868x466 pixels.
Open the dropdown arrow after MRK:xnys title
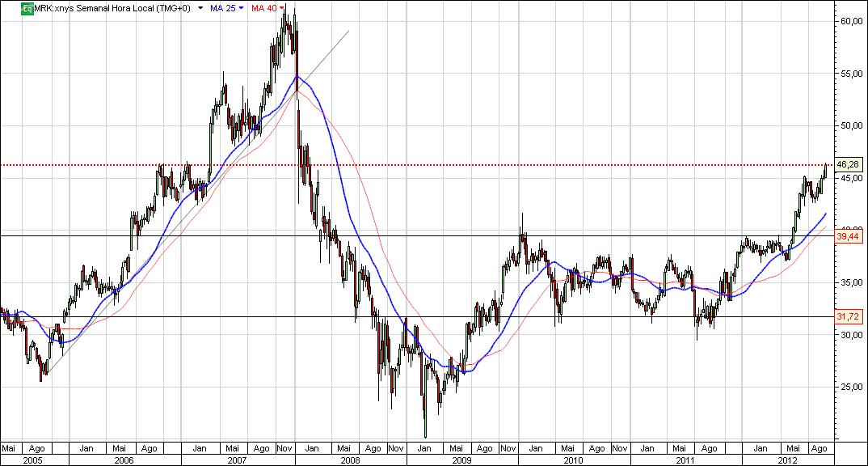click(x=200, y=8)
